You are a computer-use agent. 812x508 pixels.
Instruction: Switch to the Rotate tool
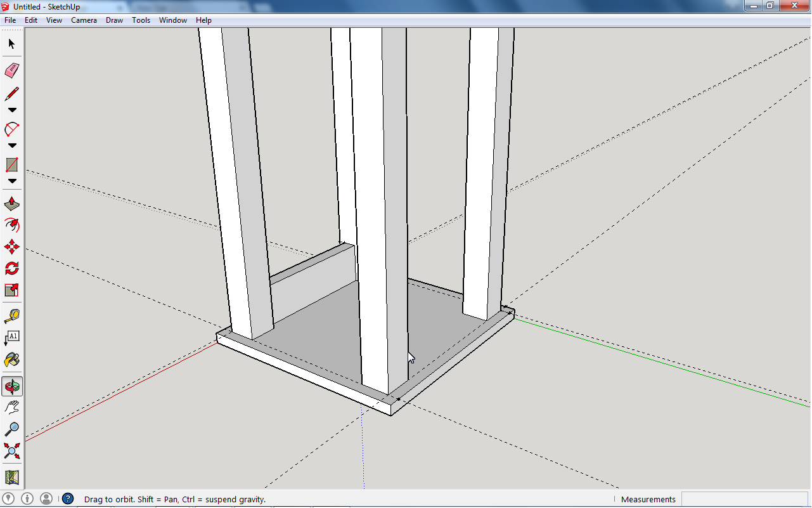pos(11,268)
